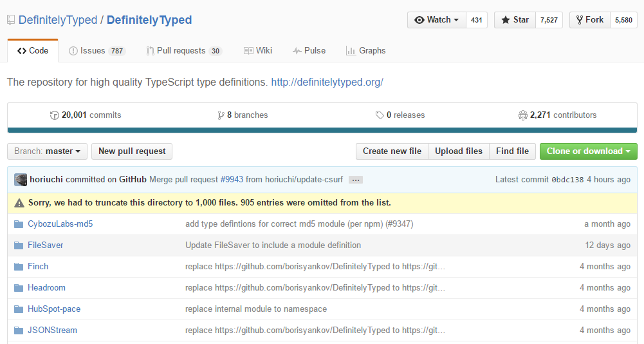Image resolution: width=644 pixels, height=344 pixels.
Task: Open the JSONStream folder
Action: 52,330
